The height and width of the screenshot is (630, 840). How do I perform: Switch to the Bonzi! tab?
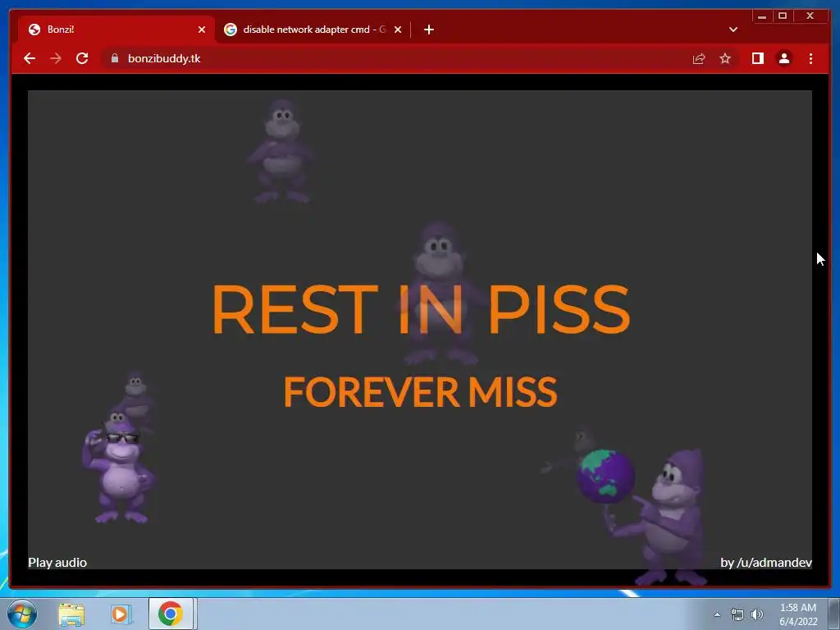point(116,30)
